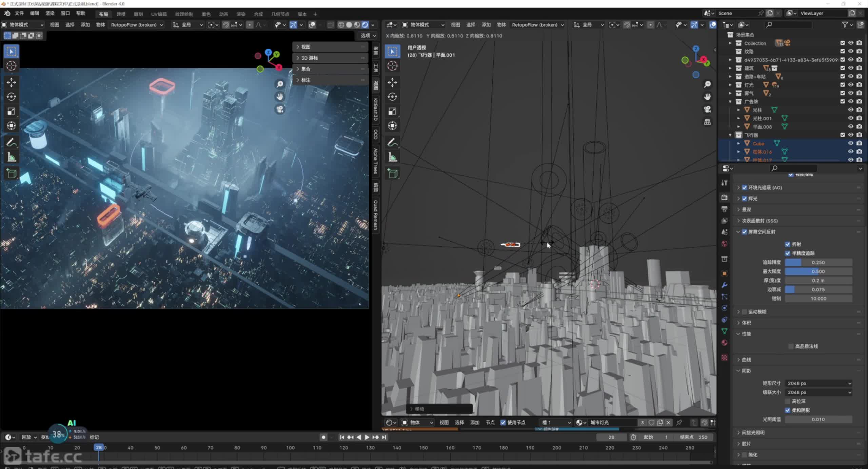The height and width of the screenshot is (469, 868).
Task: Select the Add Cube tool in left viewport
Action: click(x=11, y=174)
